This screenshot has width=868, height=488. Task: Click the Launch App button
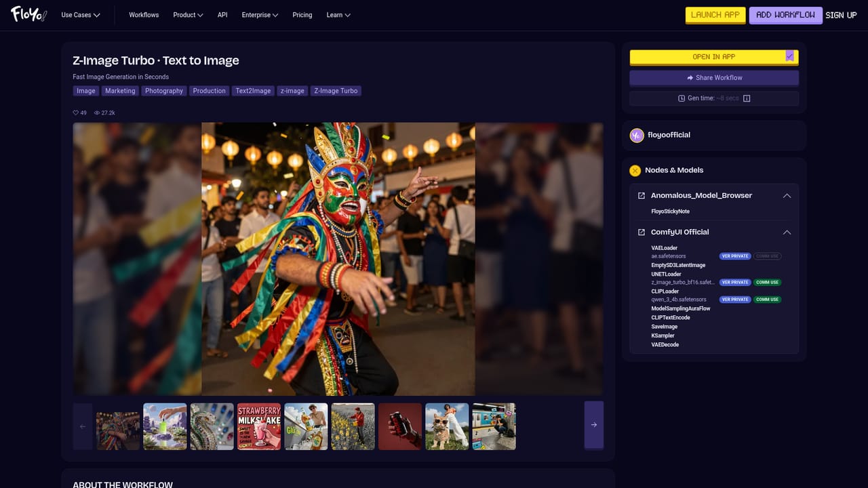715,15
